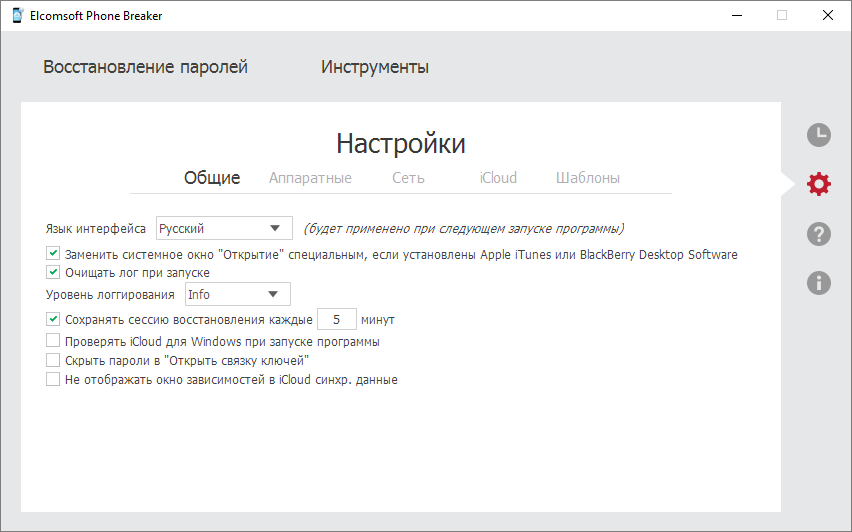The image size is (852, 532).
Task: Switch to the "iCloud" settings tab
Action: click(498, 178)
